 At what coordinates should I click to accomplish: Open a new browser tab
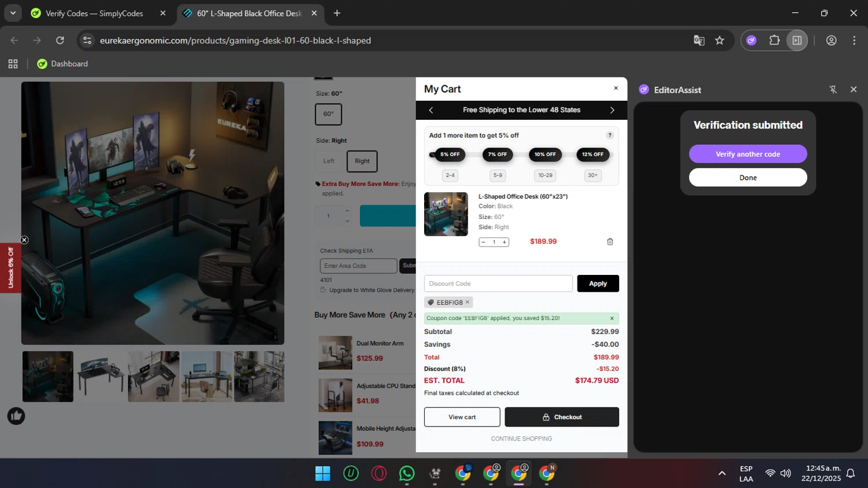click(x=337, y=13)
